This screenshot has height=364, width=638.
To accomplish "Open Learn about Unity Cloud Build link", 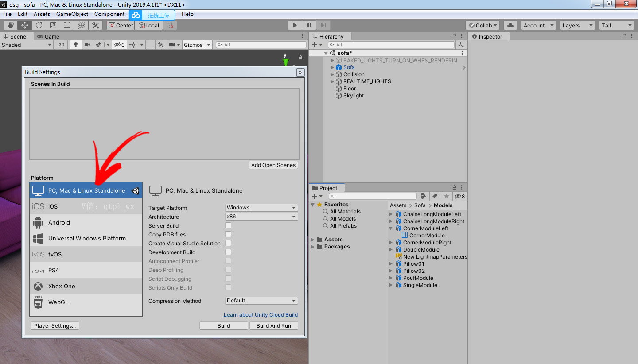I will pyautogui.click(x=261, y=315).
